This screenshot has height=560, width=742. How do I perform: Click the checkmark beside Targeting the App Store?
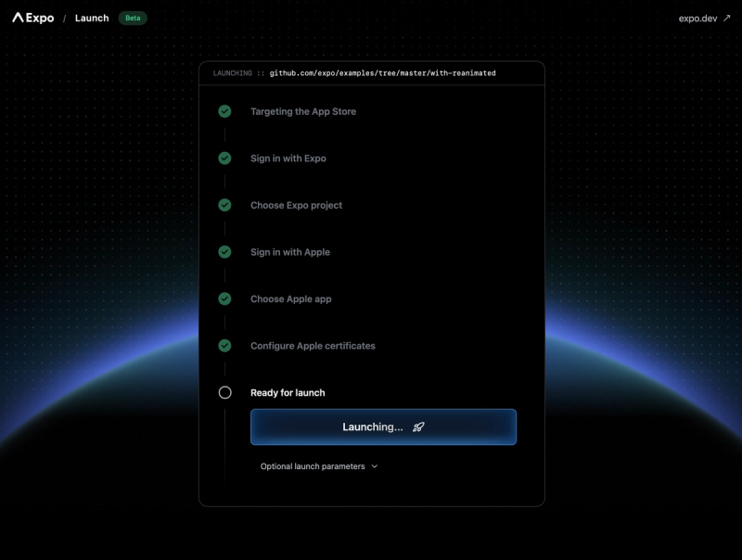[x=224, y=111]
